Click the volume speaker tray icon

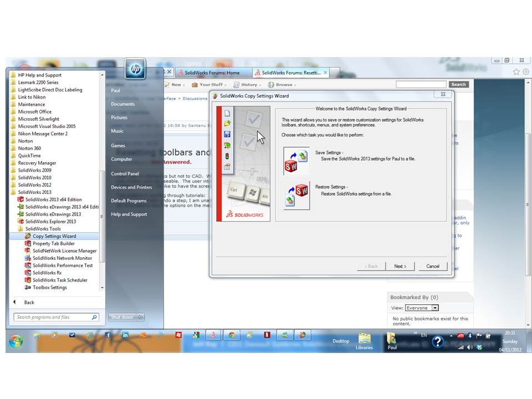[470, 347]
